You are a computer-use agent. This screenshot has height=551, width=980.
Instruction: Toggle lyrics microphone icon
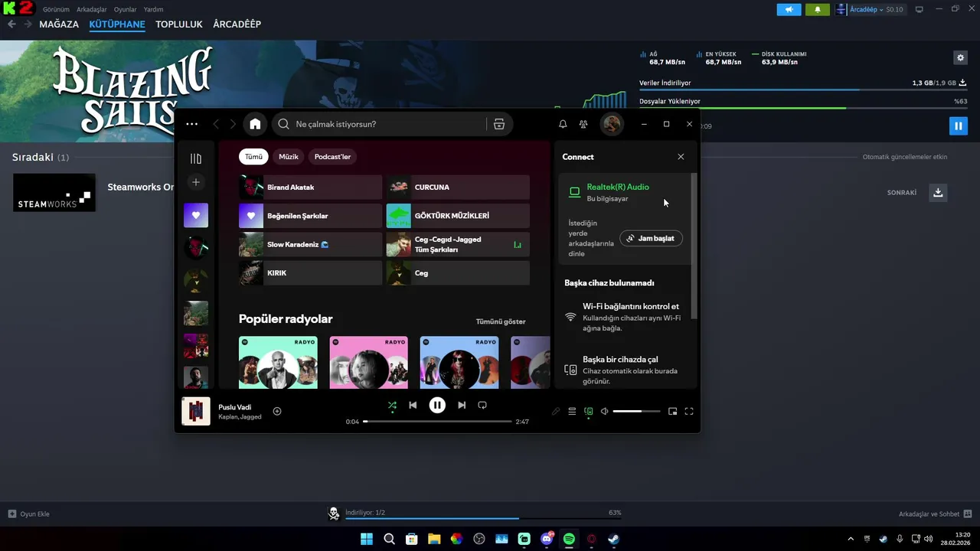tap(556, 411)
